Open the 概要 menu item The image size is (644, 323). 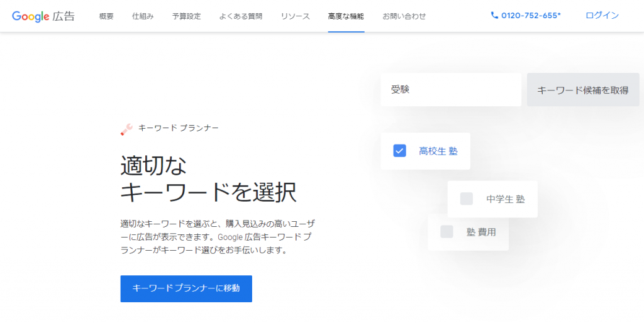click(106, 16)
